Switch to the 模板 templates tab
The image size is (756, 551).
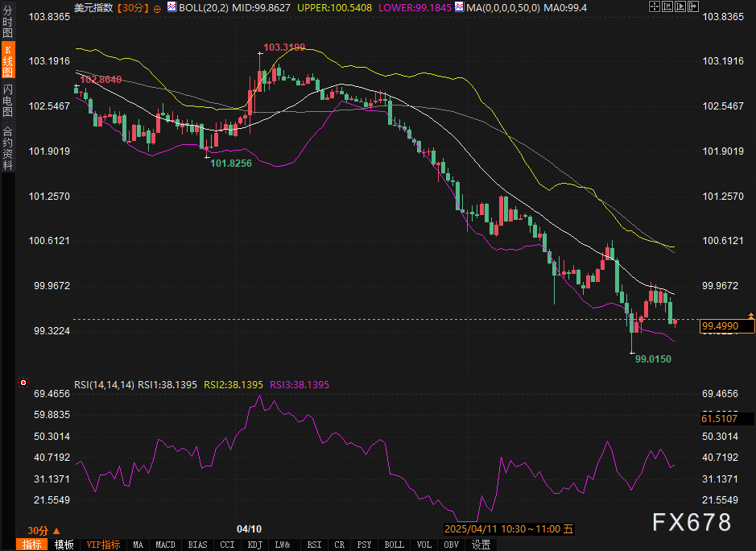[x=64, y=545]
